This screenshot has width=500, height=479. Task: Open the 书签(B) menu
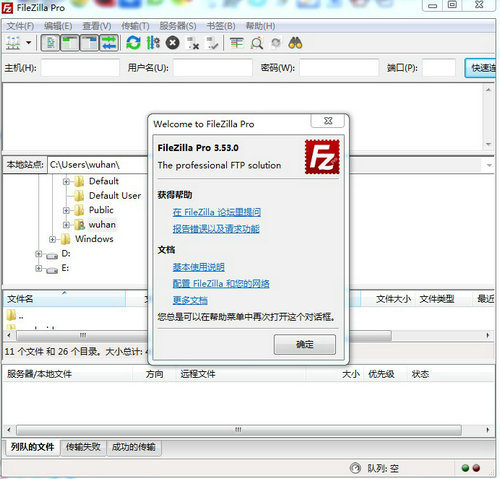221,26
